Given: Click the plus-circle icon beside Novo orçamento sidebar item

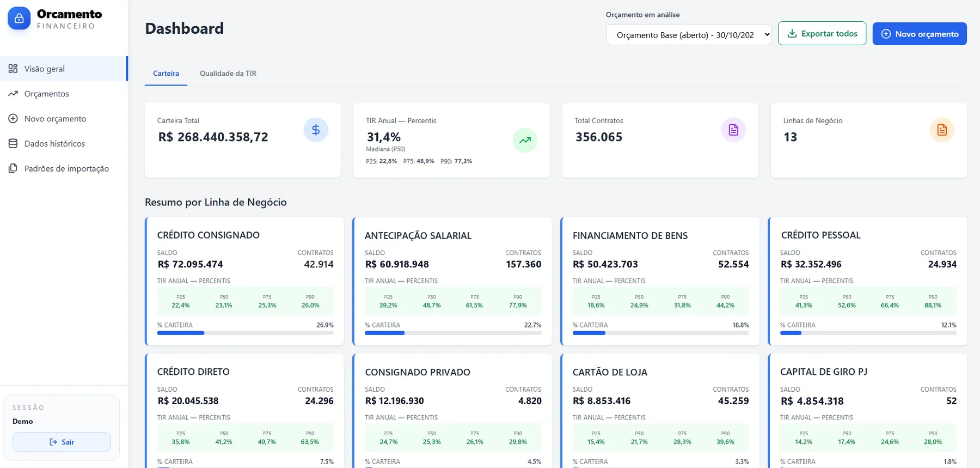Looking at the screenshot, I should click(x=13, y=119).
